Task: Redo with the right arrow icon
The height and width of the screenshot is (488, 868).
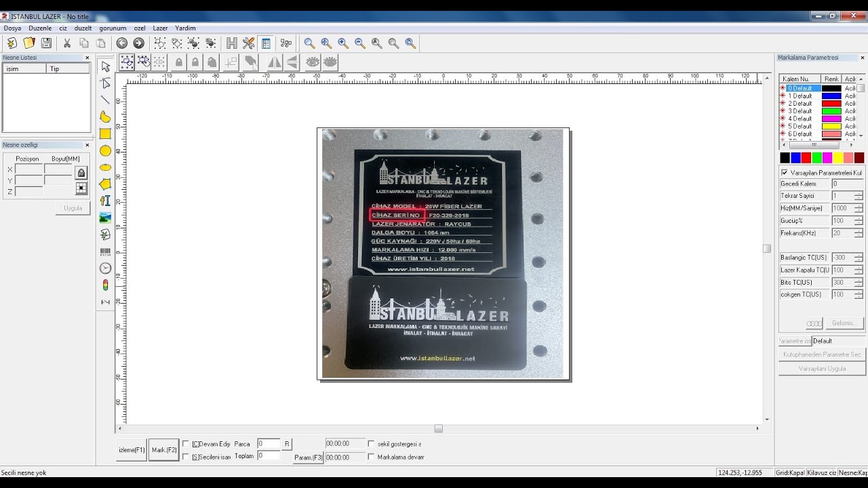Action: (x=139, y=43)
